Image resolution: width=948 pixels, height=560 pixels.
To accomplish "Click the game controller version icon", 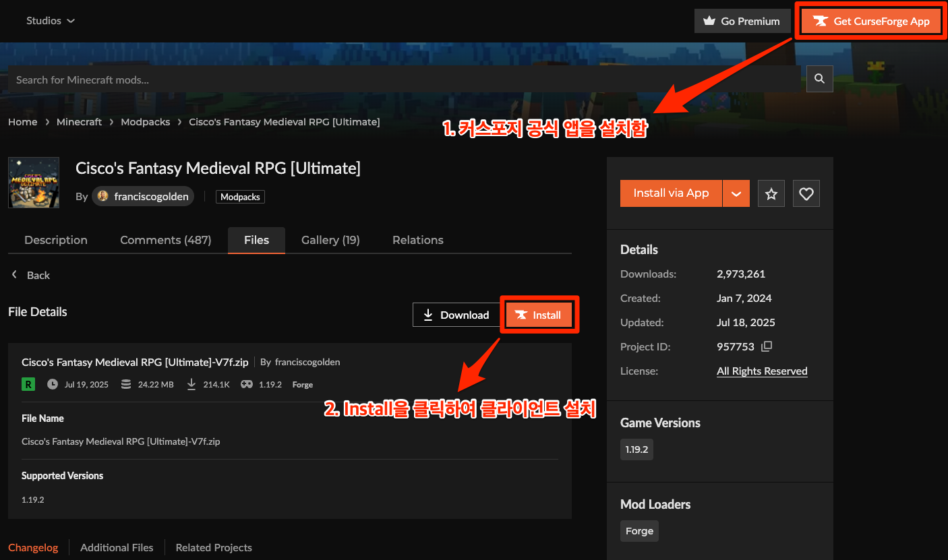I will click(247, 384).
